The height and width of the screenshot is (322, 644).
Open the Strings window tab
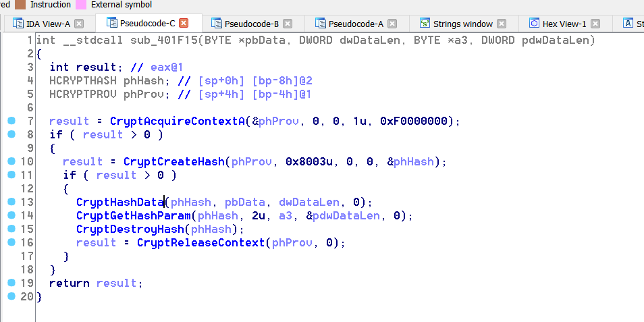(463, 24)
